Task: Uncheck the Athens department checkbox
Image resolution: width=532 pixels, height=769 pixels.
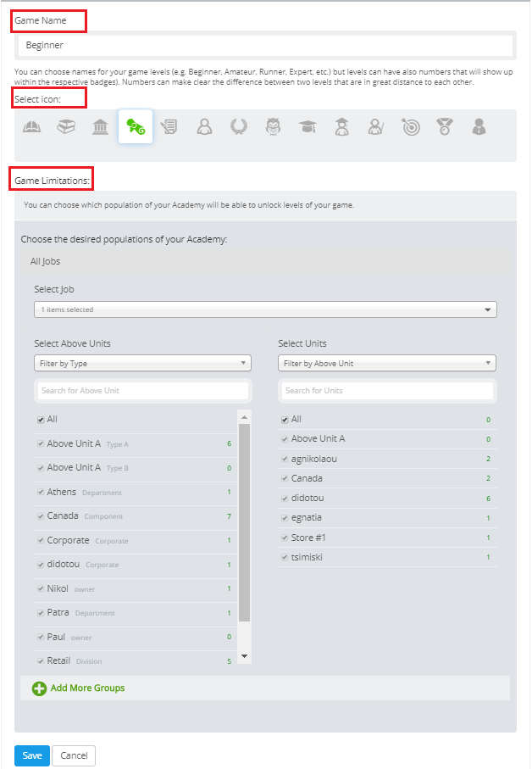Action: 41,493
